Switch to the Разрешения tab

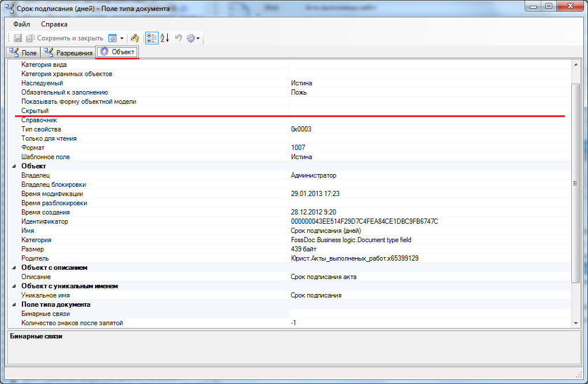click(68, 53)
